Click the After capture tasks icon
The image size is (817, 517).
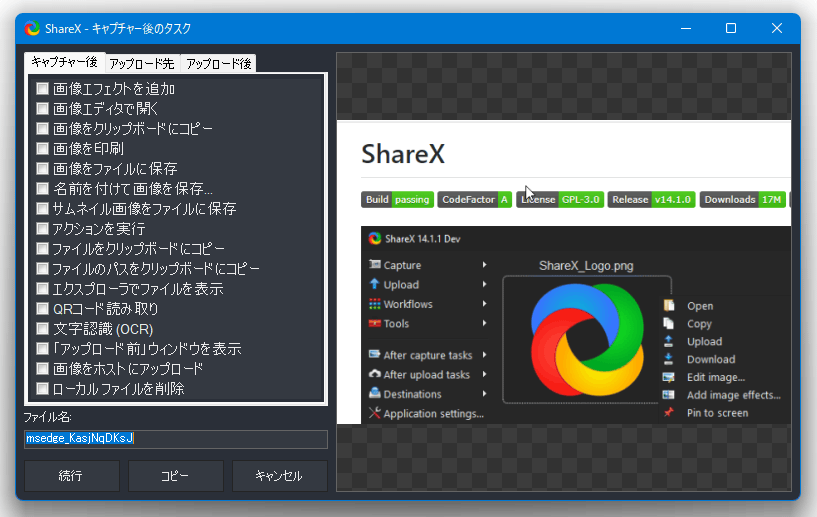375,354
